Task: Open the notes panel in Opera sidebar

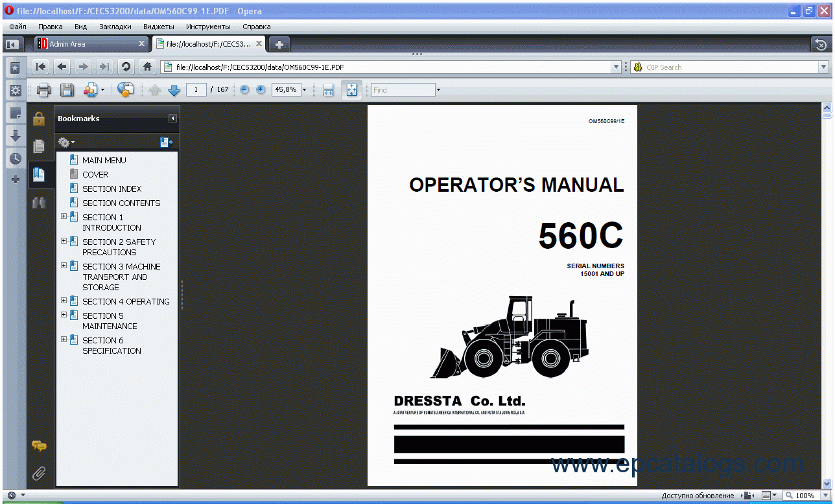Action: [x=16, y=113]
